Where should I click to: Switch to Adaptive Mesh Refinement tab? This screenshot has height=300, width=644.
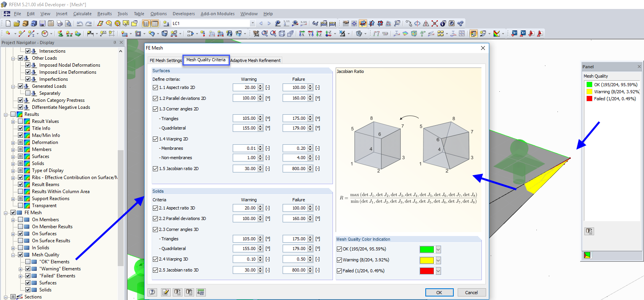pos(255,60)
